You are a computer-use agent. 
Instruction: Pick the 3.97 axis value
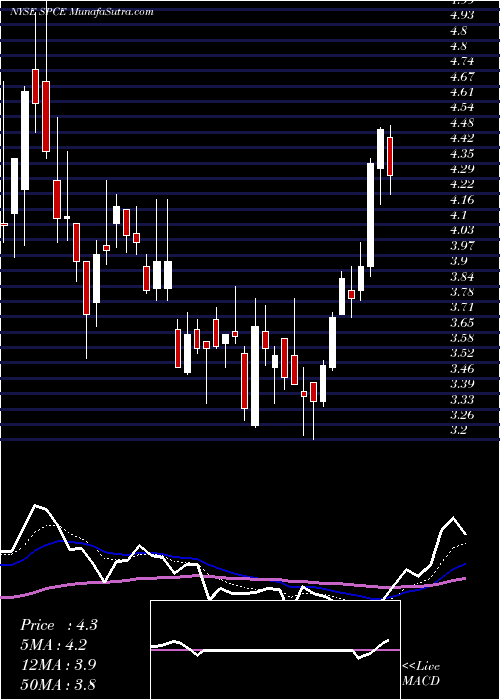[462, 246]
